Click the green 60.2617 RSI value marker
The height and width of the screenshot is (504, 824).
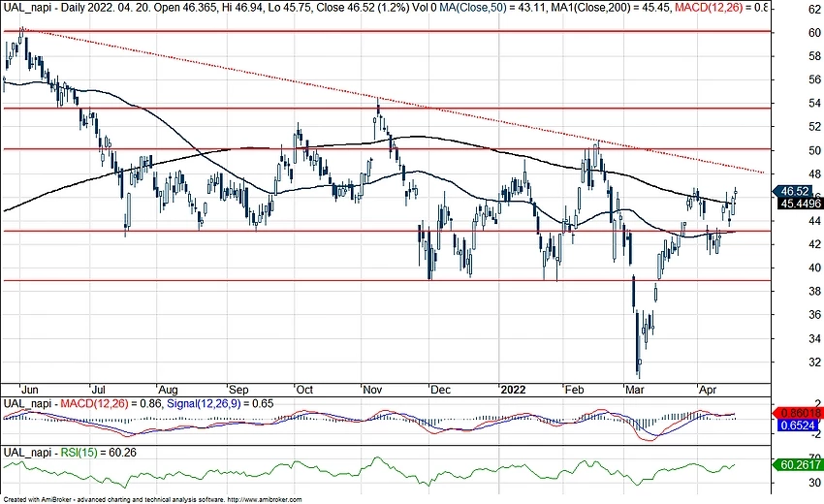point(798,464)
